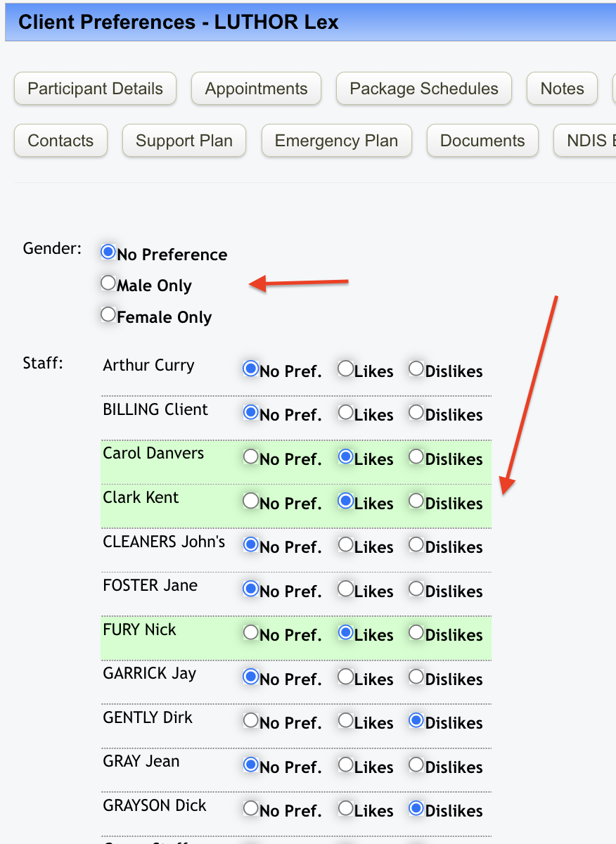Choose Female Only gender preference
616x844 pixels.
point(108,314)
